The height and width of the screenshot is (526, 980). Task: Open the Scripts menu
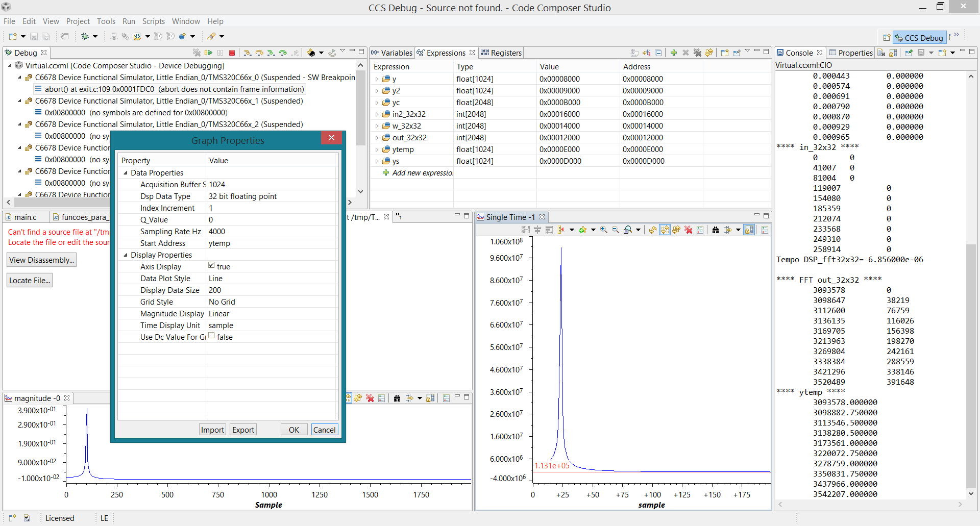(153, 21)
